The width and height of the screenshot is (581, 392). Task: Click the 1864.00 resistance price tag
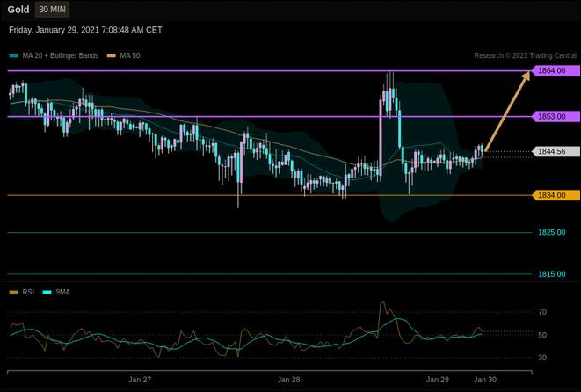pyautogui.click(x=556, y=71)
